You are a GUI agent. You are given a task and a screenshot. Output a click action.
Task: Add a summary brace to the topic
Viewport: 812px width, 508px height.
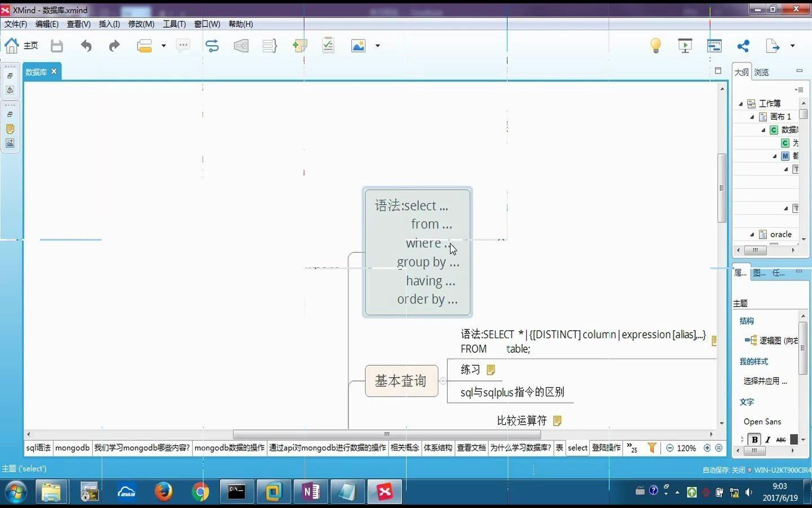pos(270,46)
